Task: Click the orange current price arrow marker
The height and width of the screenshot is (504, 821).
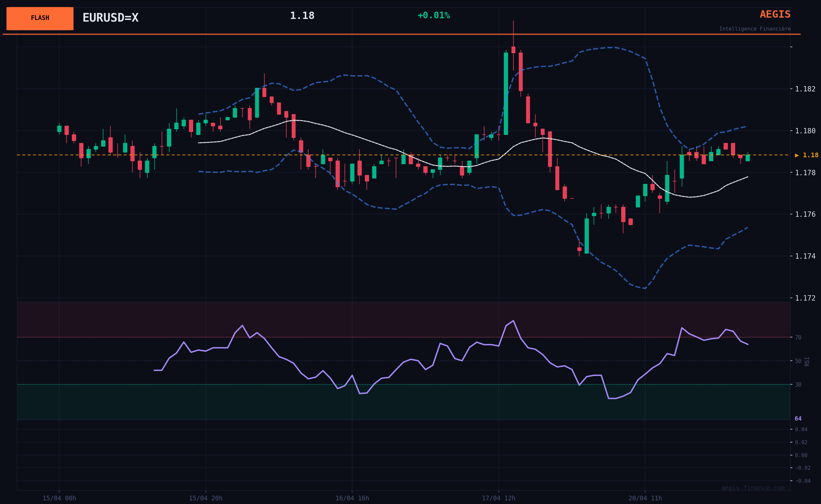Action: click(x=797, y=155)
